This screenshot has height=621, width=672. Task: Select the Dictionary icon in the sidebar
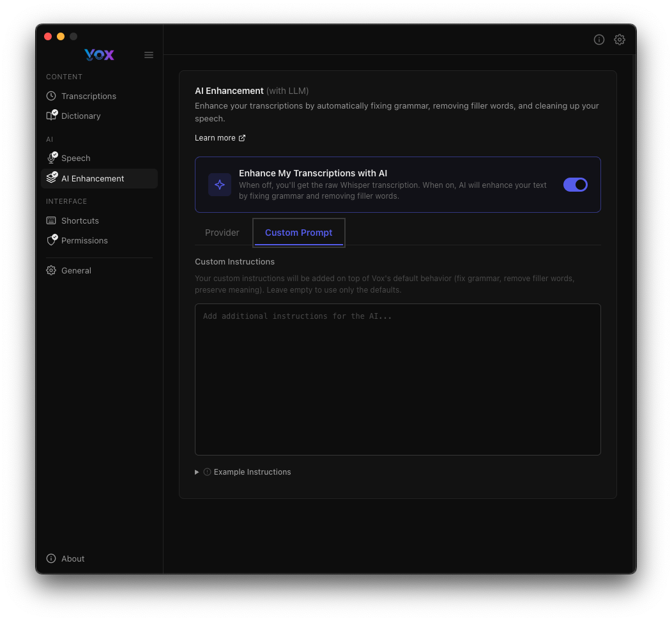(x=51, y=116)
